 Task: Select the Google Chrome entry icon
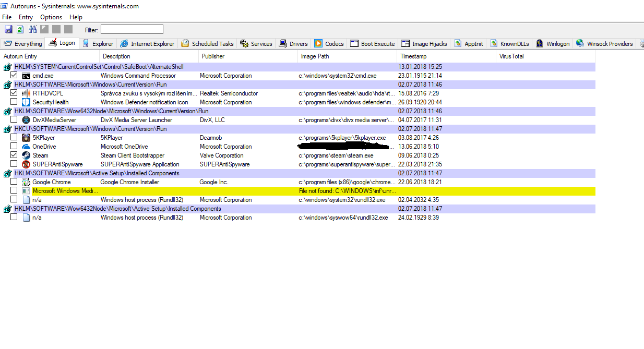pos(26,182)
